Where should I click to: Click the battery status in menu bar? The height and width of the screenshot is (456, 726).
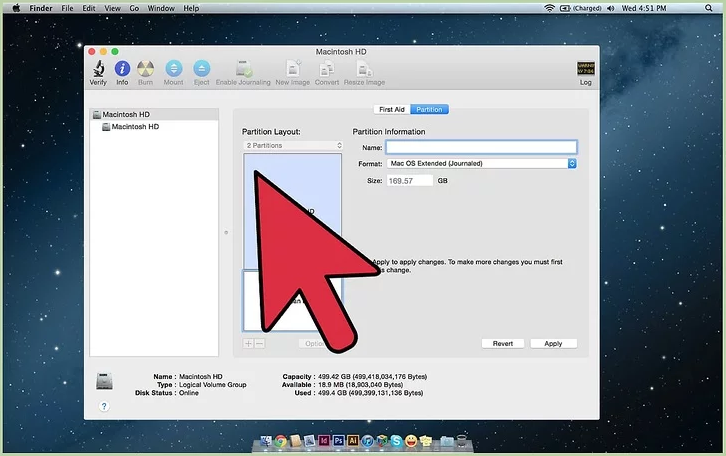click(x=581, y=8)
